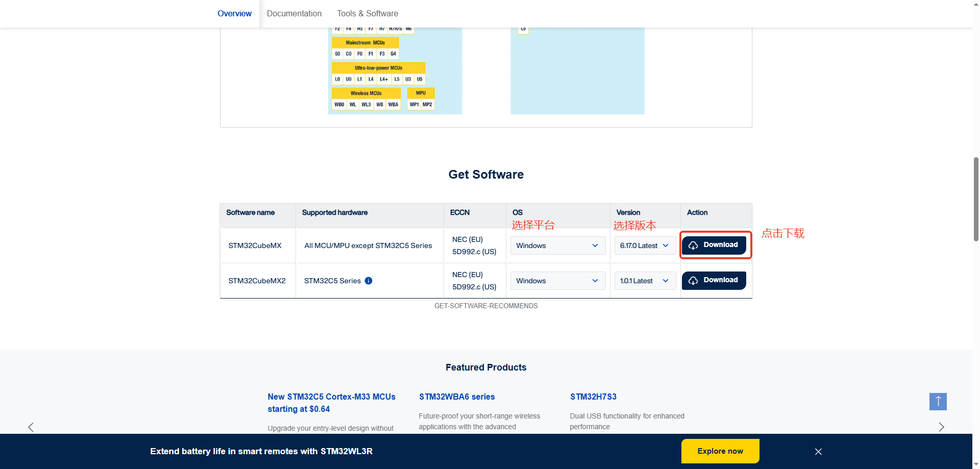Image resolution: width=980 pixels, height=469 pixels.
Task: Click scrollbar down arrow at bottom
Action: coord(976,464)
